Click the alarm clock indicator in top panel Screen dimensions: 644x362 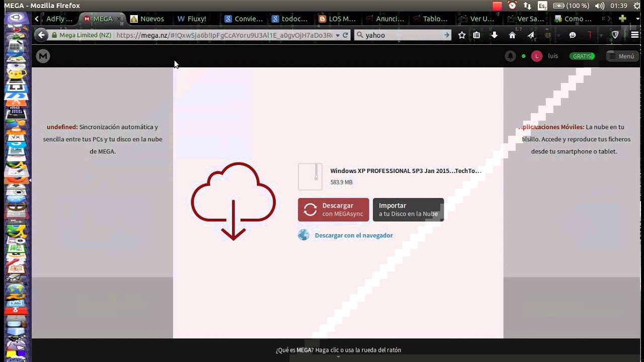click(x=513, y=6)
